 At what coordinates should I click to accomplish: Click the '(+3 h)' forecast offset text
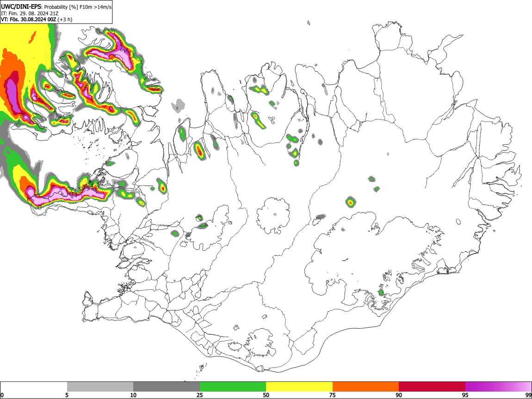point(65,20)
